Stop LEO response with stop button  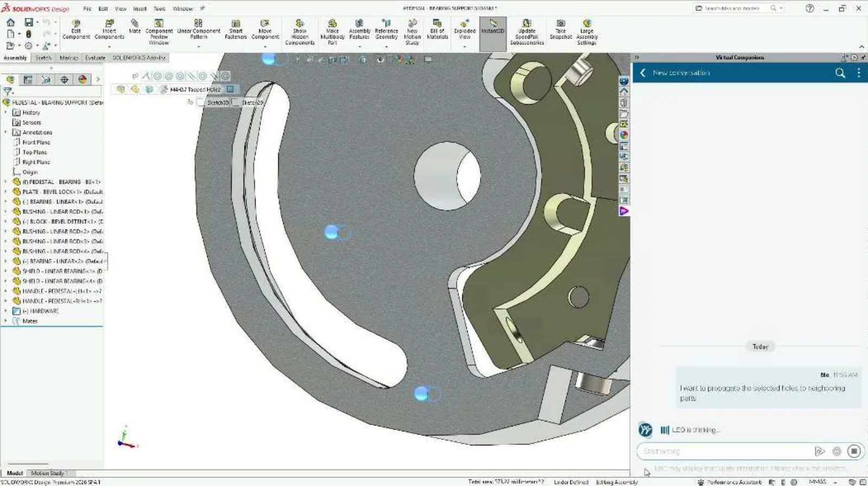click(x=854, y=451)
